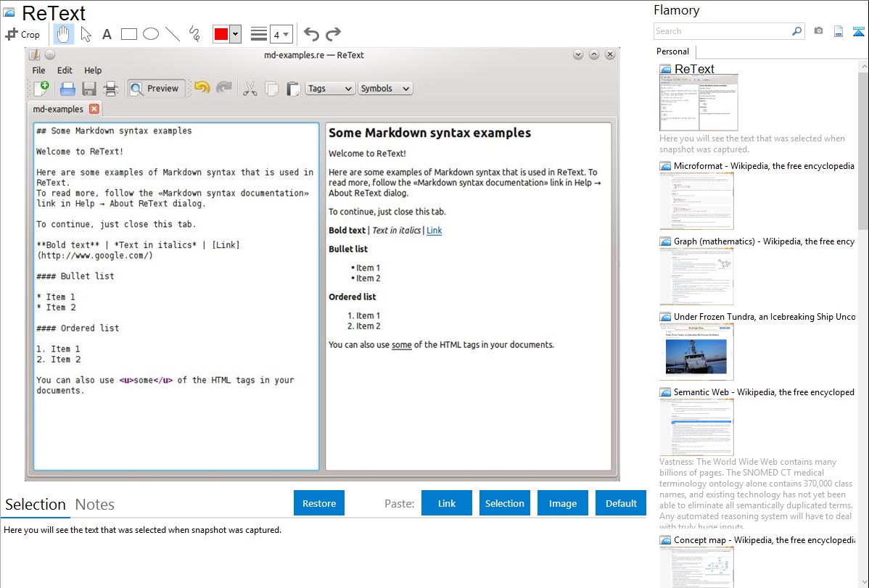This screenshot has width=869, height=588.
Task: Open the Personal tab
Action: pos(673,51)
